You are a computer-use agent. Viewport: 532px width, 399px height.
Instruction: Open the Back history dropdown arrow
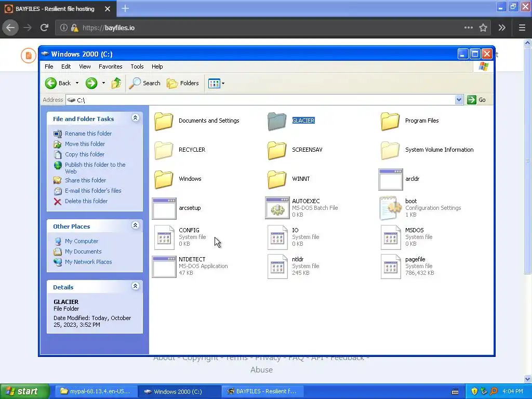(x=77, y=83)
